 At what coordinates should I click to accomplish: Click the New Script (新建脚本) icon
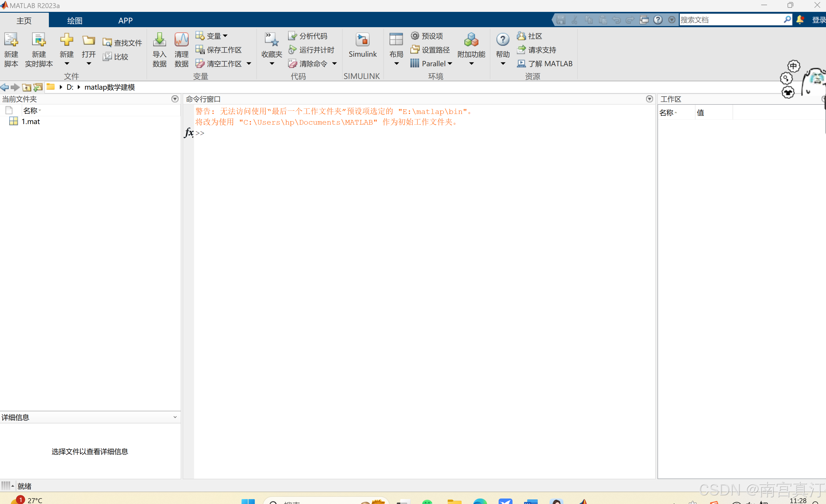tap(11, 40)
